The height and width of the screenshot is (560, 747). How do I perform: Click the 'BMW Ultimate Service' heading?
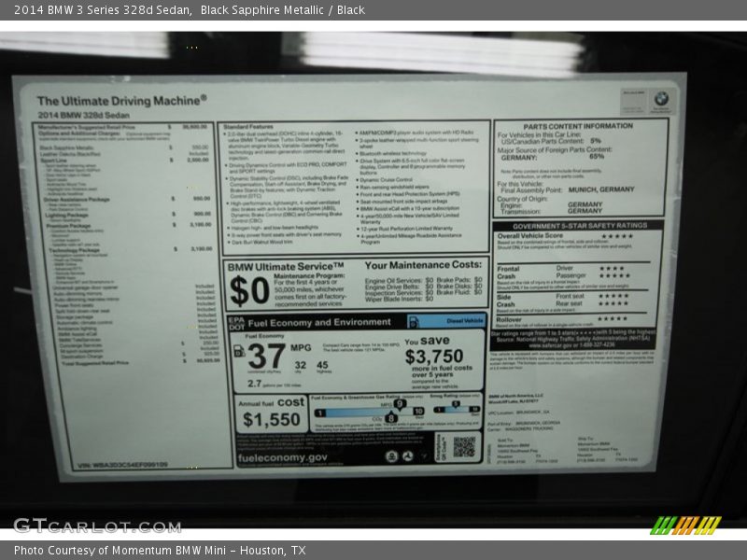(286, 267)
